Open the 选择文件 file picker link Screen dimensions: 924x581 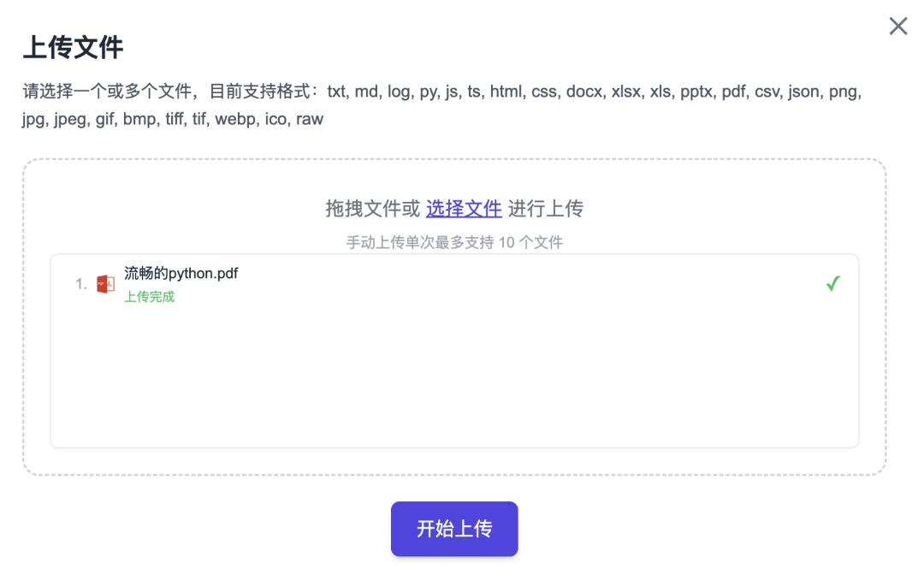click(x=464, y=209)
